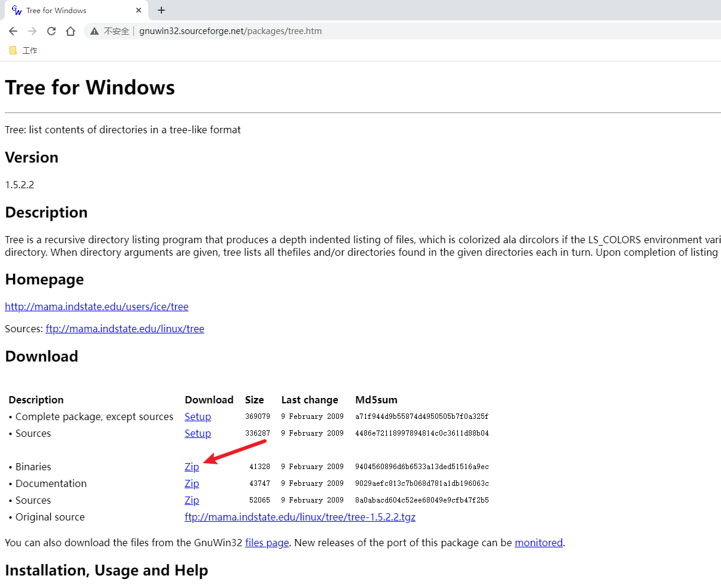
Task: Open the Sources ftp link
Action: tap(124, 329)
